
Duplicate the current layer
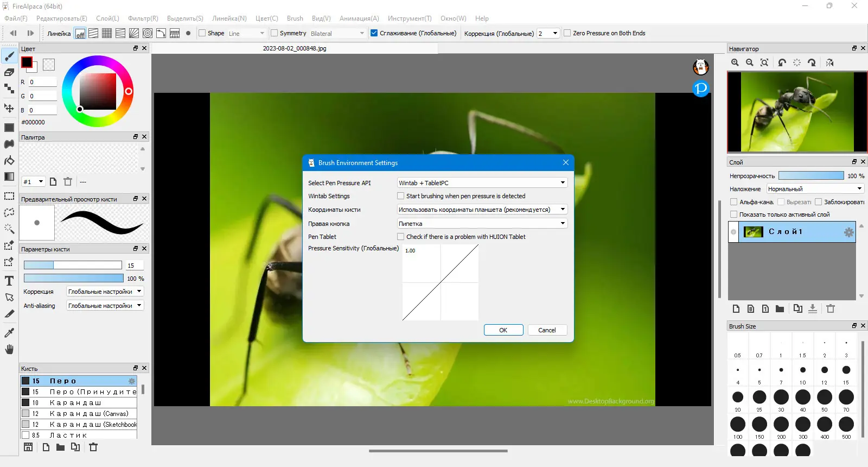coord(797,309)
